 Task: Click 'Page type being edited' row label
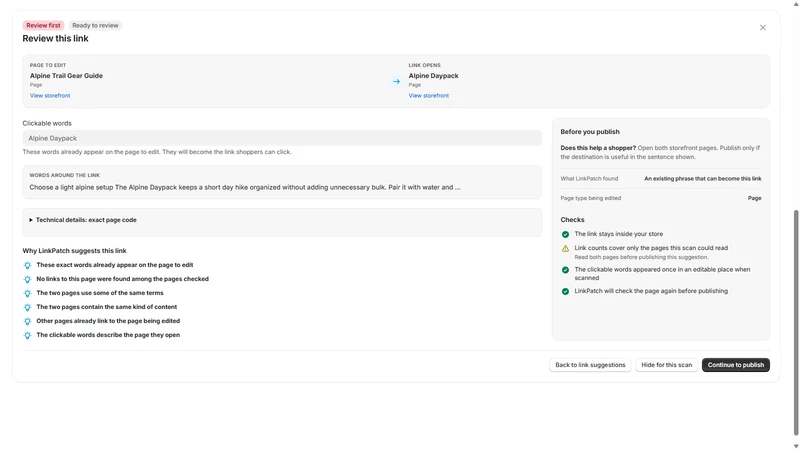[x=590, y=198]
